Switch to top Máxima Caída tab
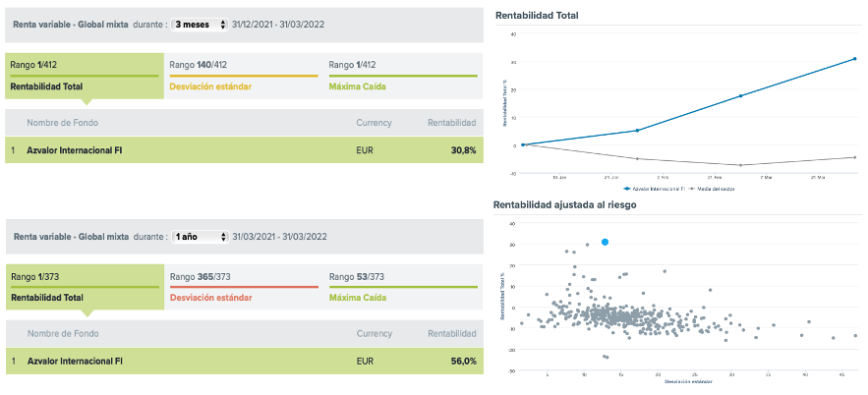Screen dimensions: 868x395 coord(403,76)
